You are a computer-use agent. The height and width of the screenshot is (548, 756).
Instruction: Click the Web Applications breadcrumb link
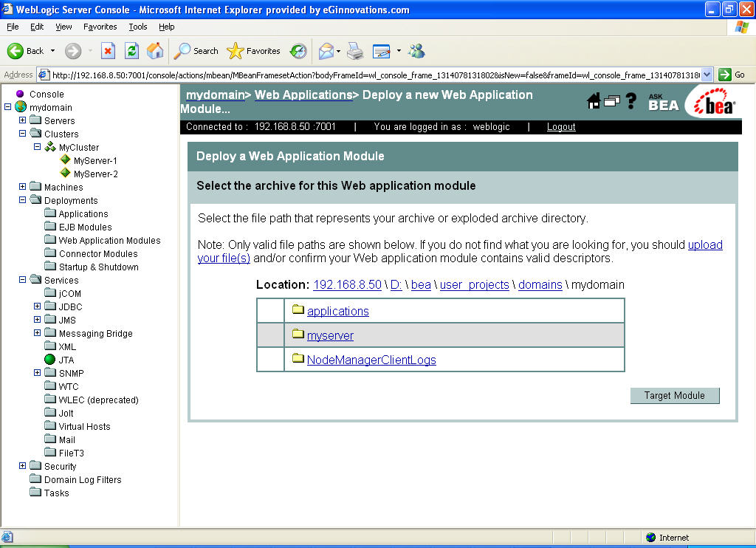pyautogui.click(x=303, y=95)
